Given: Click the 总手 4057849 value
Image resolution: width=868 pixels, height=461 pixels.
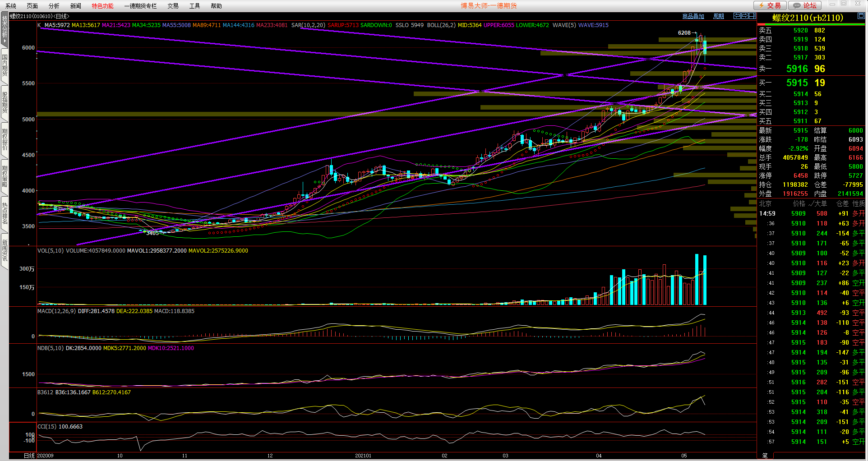Looking at the screenshot, I should tap(795, 158).
